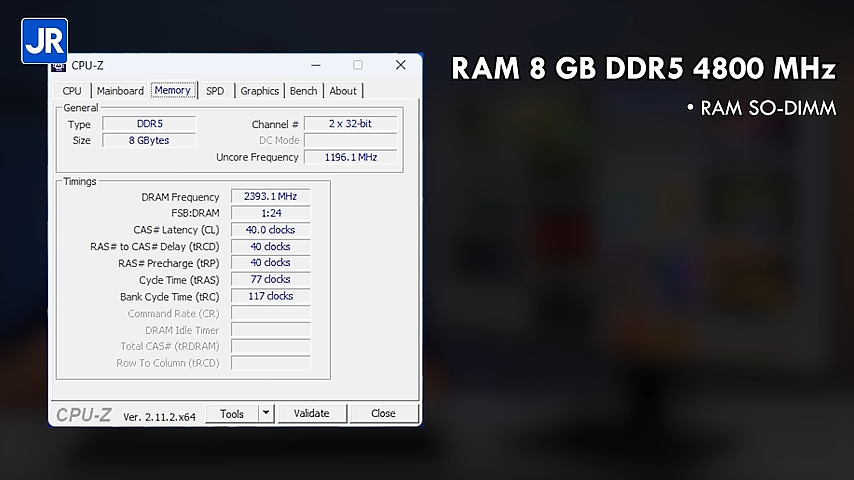Viewport: 854px width, 480px height.
Task: Select the DDR5 memory Type field
Action: [150, 124]
